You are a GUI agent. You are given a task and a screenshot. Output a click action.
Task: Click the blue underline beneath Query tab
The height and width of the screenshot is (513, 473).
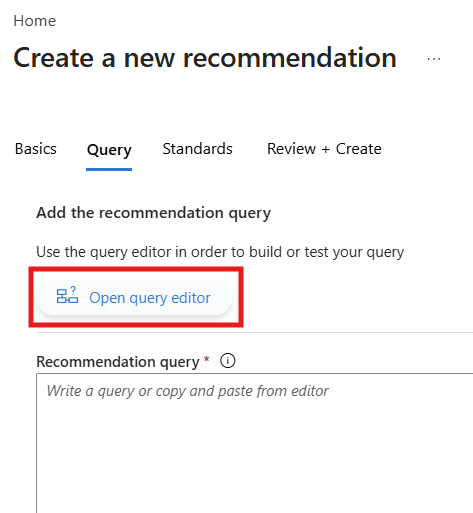pyautogui.click(x=109, y=169)
